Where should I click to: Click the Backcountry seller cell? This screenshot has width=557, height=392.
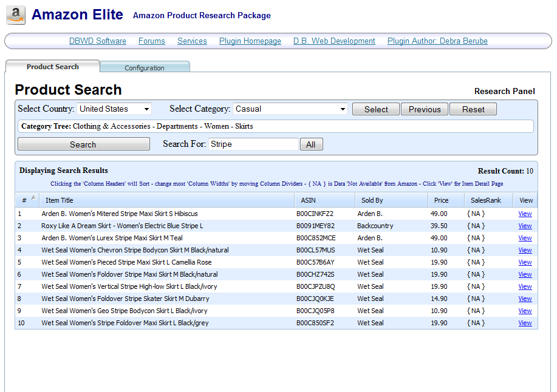(375, 226)
